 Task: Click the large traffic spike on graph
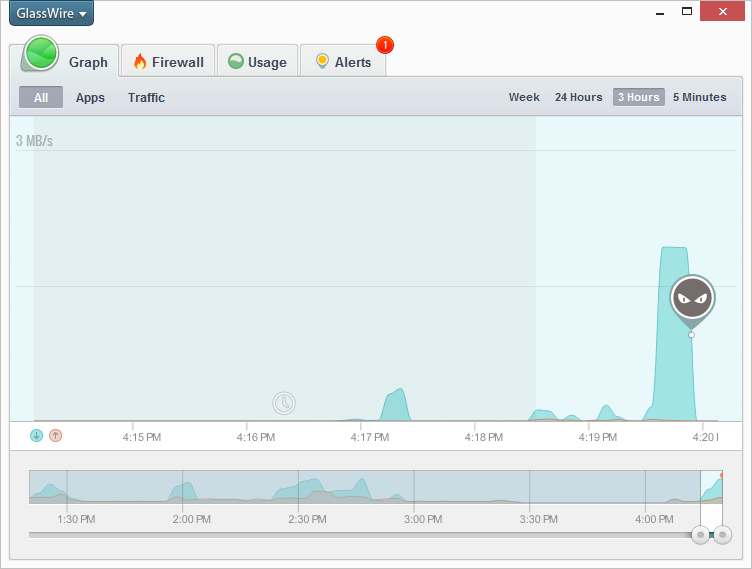pos(674,333)
